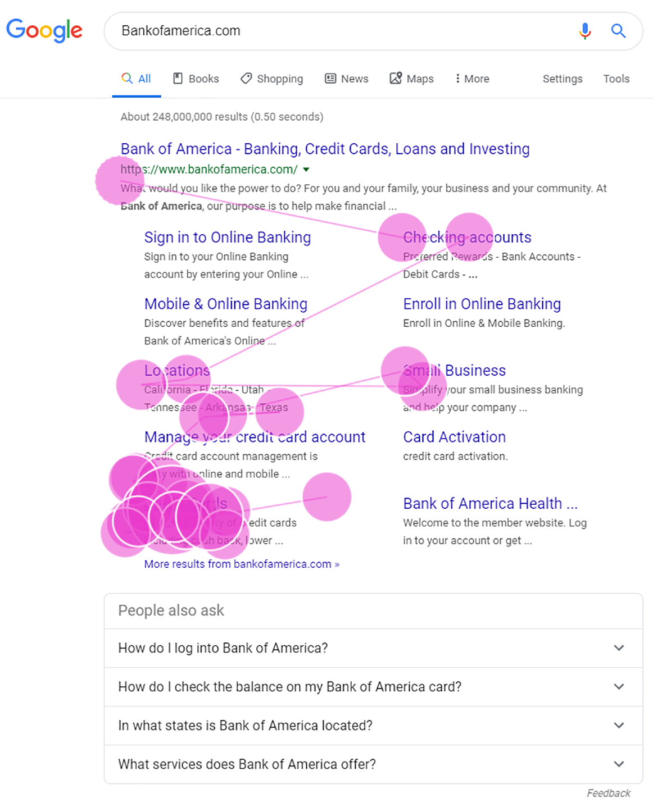Screen dimensions: 653x812
Task: Open the Card Activation link
Action: point(454,437)
